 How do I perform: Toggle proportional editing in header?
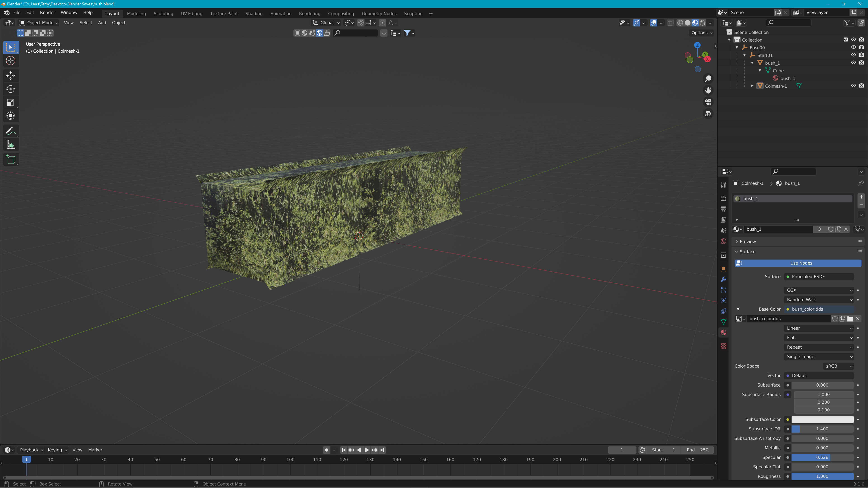point(382,23)
